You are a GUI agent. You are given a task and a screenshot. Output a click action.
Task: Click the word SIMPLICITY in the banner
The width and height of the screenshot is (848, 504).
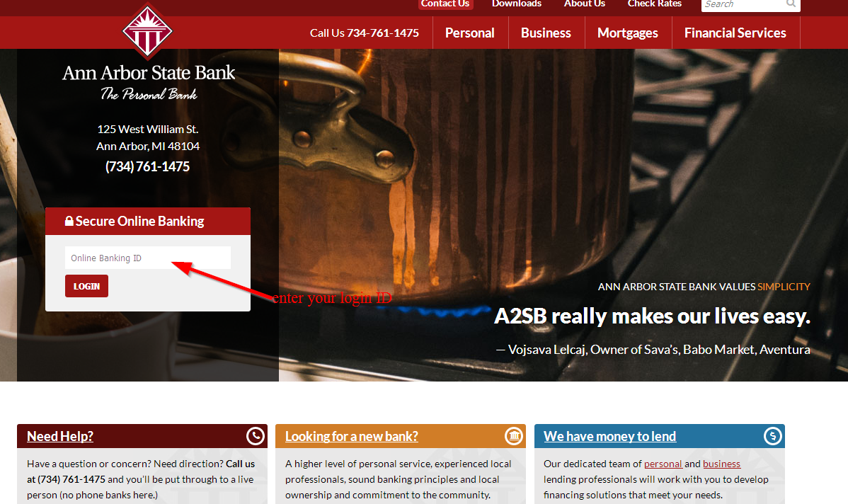click(x=784, y=287)
